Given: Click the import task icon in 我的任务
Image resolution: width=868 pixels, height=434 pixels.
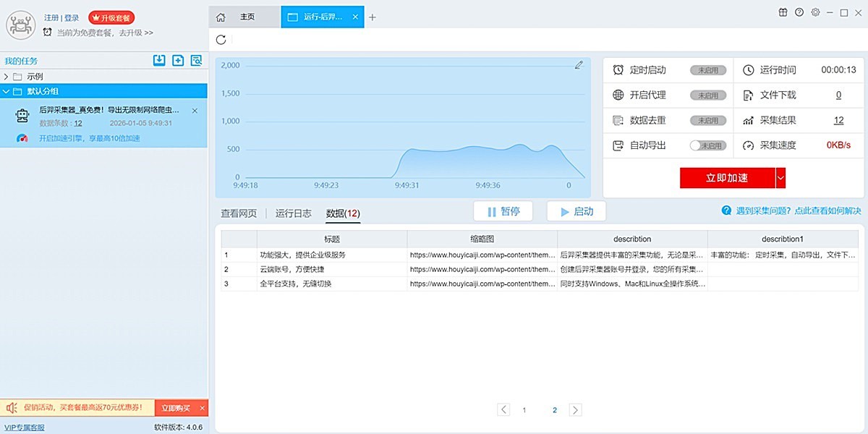Looking at the screenshot, I should [159, 61].
